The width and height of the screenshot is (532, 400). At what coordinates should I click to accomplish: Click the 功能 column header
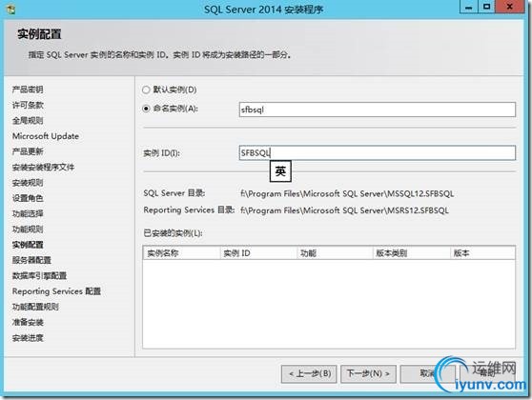(x=335, y=253)
